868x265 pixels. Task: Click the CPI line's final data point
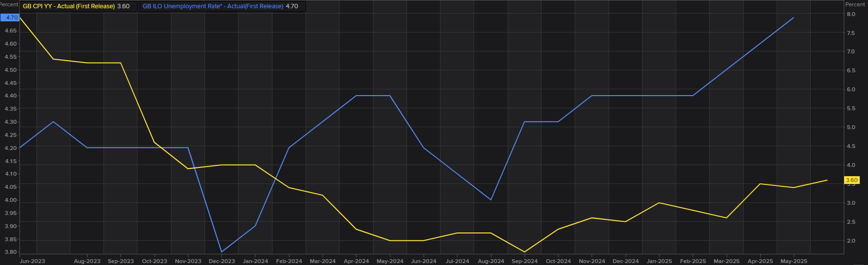point(827,180)
